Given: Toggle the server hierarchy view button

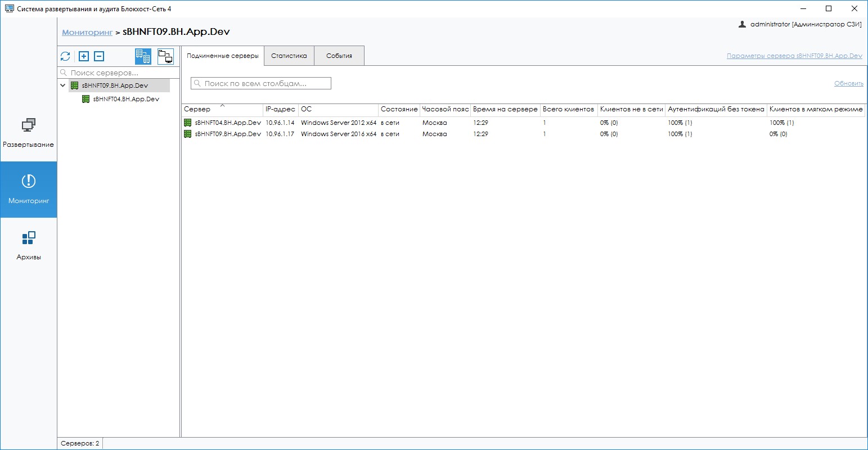Looking at the screenshot, I should click(143, 56).
